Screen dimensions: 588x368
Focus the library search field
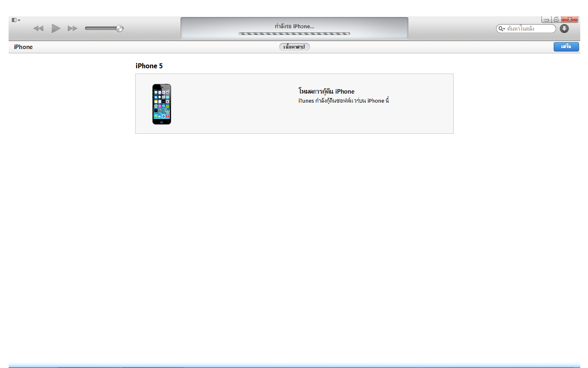(x=526, y=29)
